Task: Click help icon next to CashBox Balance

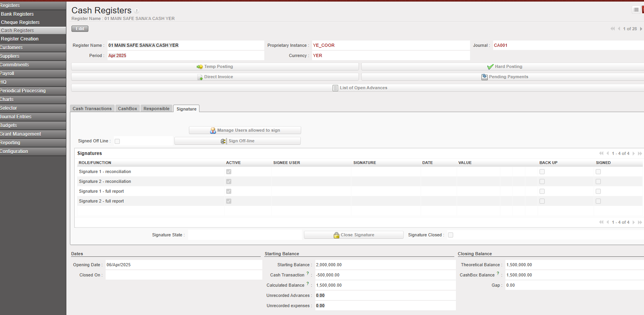Action: [498, 274]
